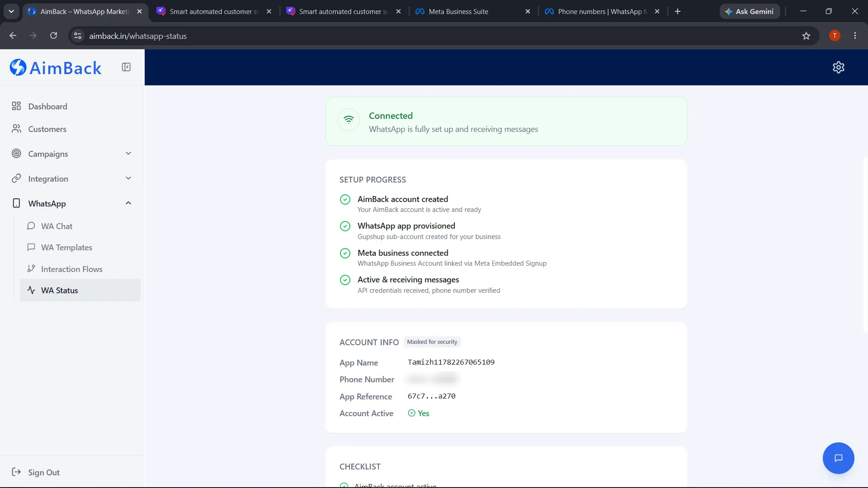
Task: Bookmark this page with the star icon
Action: 806,36
